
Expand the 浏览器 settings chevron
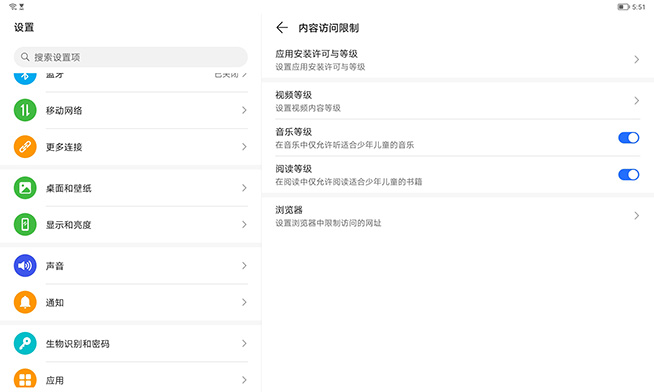pyautogui.click(x=636, y=216)
